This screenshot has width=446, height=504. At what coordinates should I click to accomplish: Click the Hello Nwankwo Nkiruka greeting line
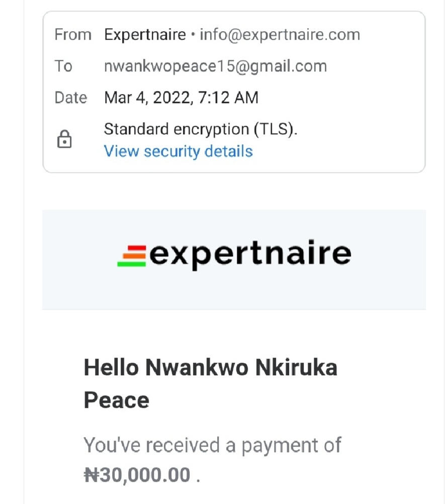(x=210, y=368)
